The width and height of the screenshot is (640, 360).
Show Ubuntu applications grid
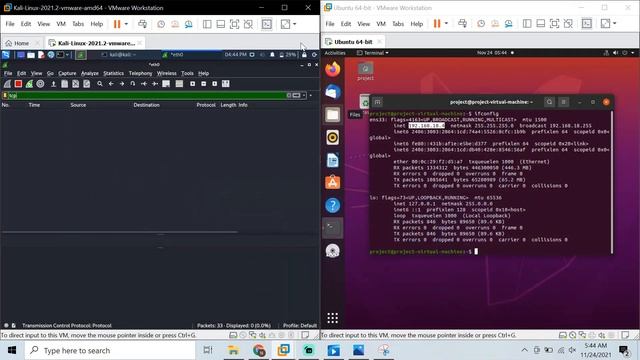pos(333,318)
